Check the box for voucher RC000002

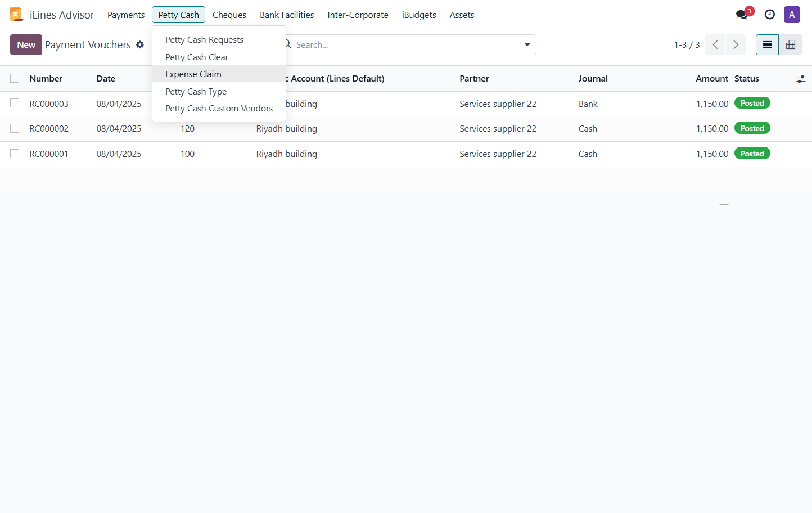15,128
